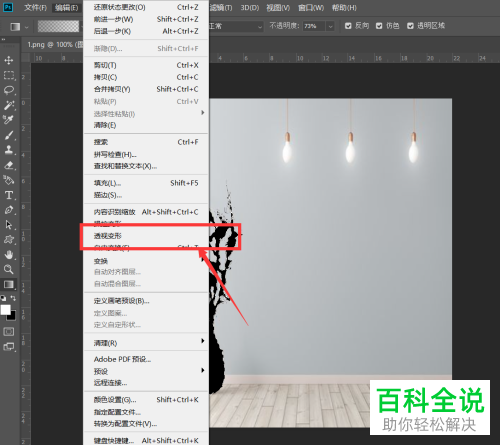
Task: Select the Paint Bucket tool
Action: pyautogui.click(x=9, y=180)
